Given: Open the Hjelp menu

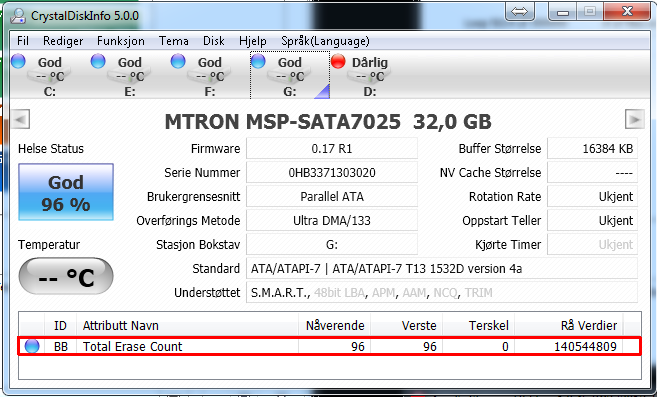Looking at the screenshot, I should point(253,41).
